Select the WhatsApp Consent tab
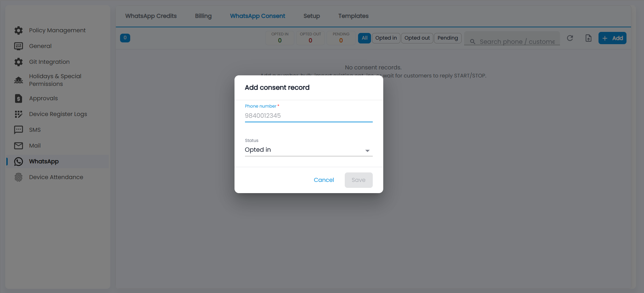This screenshot has width=644, height=293. pyautogui.click(x=258, y=16)
